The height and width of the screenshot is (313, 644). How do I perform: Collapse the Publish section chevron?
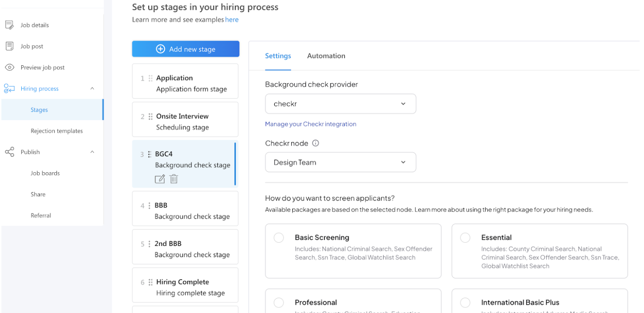(92, 152)
